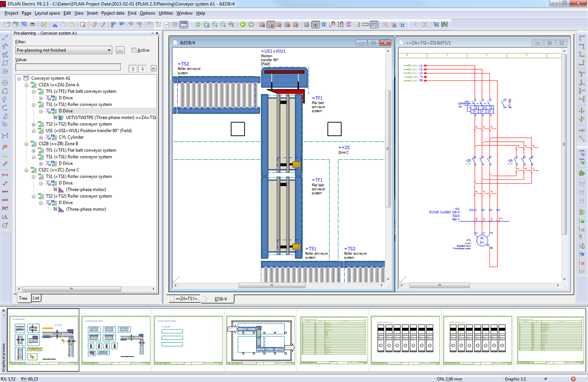588x382 pixels.
Task: Enable the Active filter checkbox
Action: 134,50
